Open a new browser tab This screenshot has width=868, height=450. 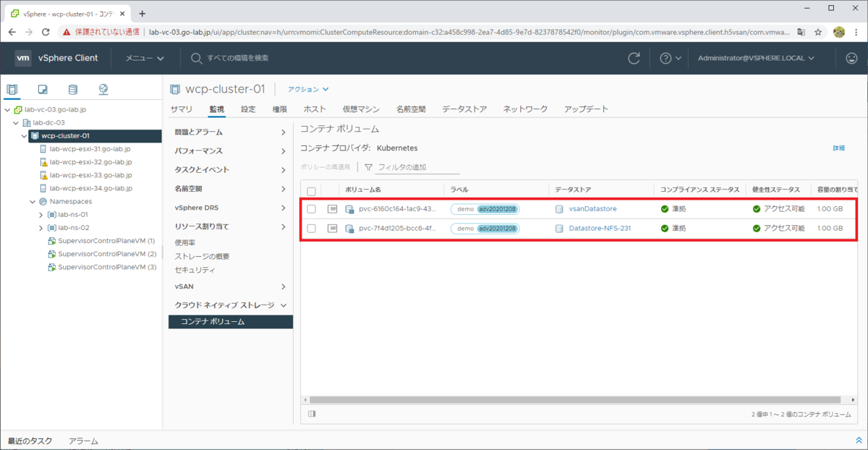(142, 13)
